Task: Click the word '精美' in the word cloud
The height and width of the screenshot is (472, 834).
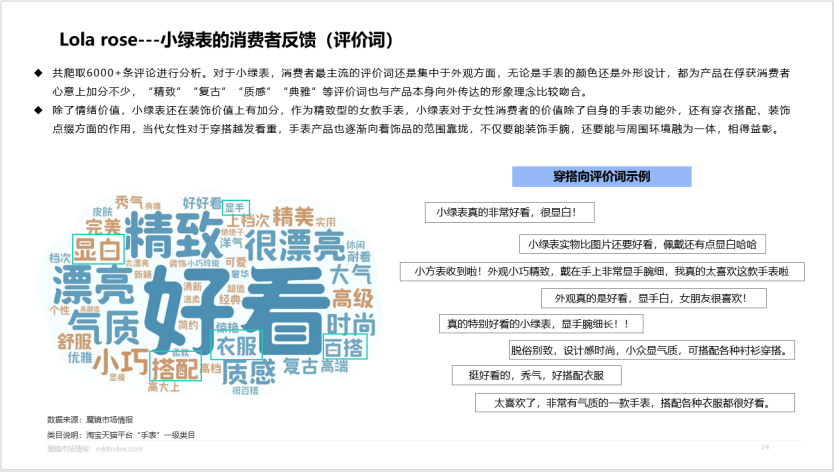Action: coord(294,217)
